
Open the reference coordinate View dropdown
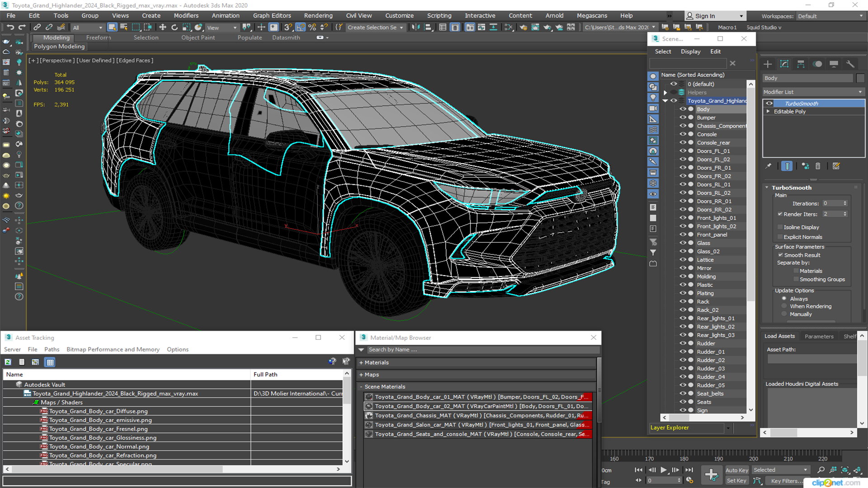[x=222, y=28]
